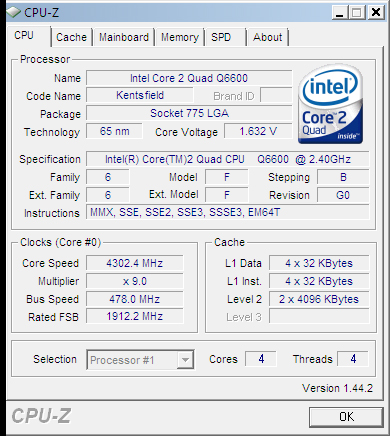Click the OK button
Screen dimensions: 390x436
[346, 417]
